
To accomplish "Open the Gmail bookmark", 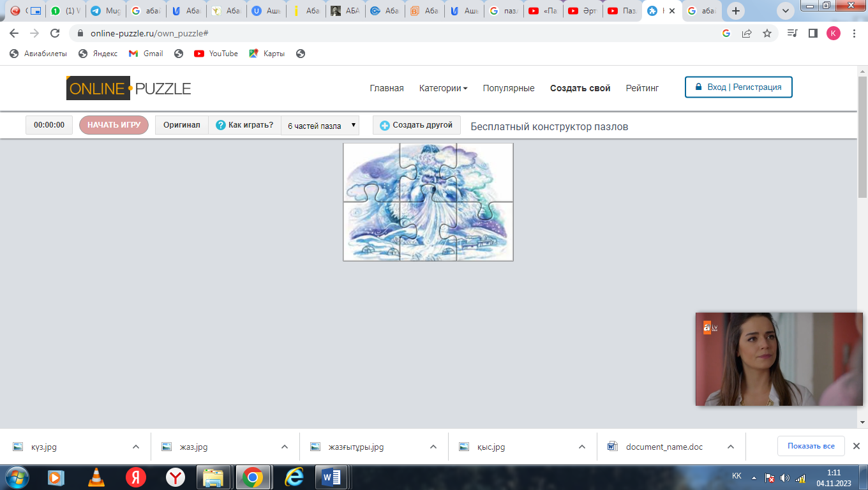I will coord(146,54).
